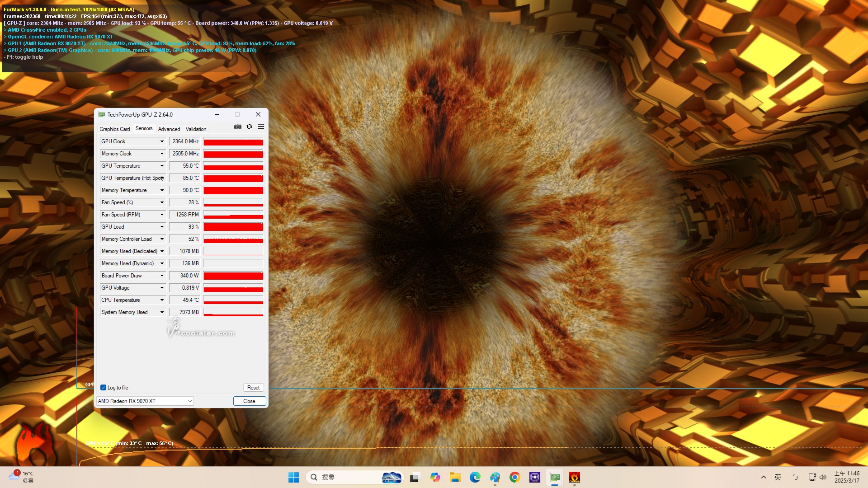Image resolution: width=868 pixels, height=488 pixels.
Task: Open GPU Temperature (Hot Spot) dropdown
Action: pyautogui.click(x=162, y=178)
